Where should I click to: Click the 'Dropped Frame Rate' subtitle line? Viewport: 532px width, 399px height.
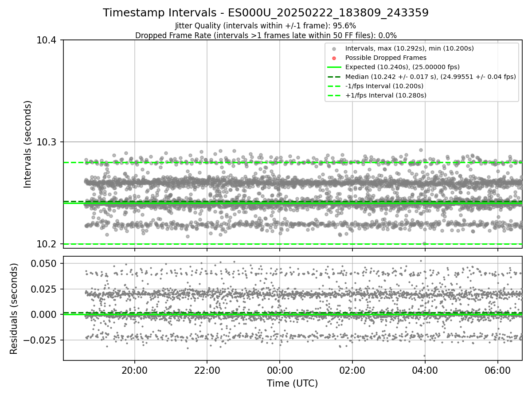[266, 35]
